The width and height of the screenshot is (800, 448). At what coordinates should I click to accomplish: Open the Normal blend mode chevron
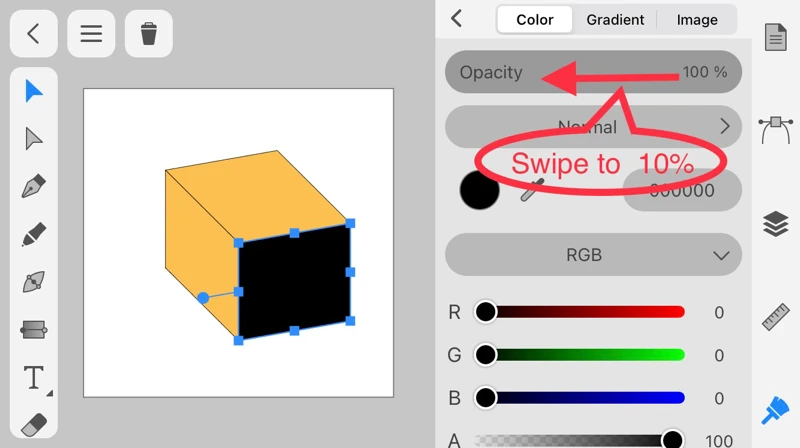point(724,127)
